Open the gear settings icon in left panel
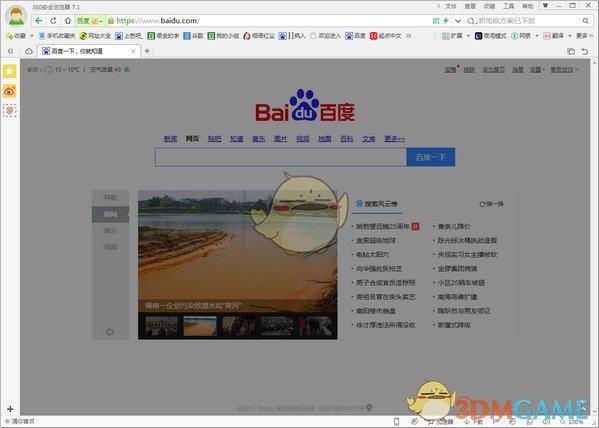The width and height of the screenshot is (599, 428). coord(110,332)
